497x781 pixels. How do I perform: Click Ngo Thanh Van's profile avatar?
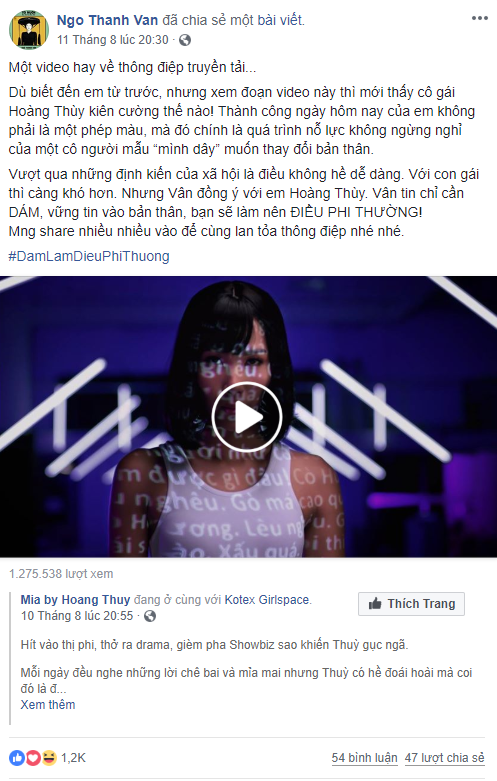29,30
